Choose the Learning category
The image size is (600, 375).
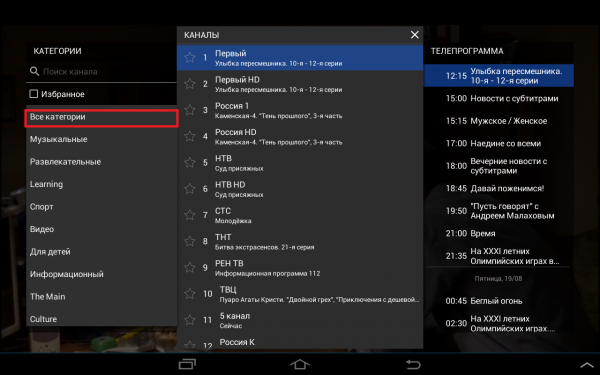(x=101, y=184)
